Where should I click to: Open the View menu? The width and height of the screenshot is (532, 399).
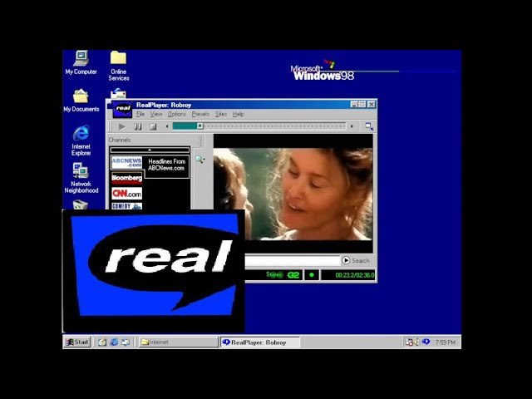click(156, 115)
